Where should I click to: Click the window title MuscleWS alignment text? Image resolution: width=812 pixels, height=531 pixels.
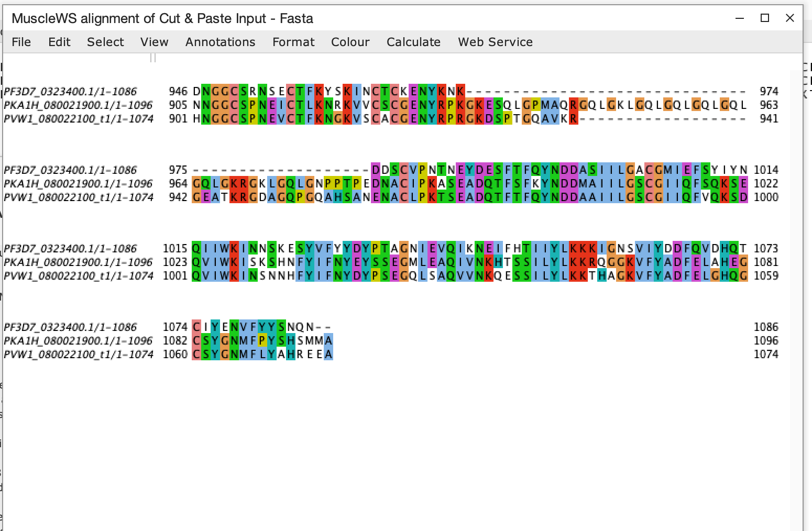[x=162, y=18]
